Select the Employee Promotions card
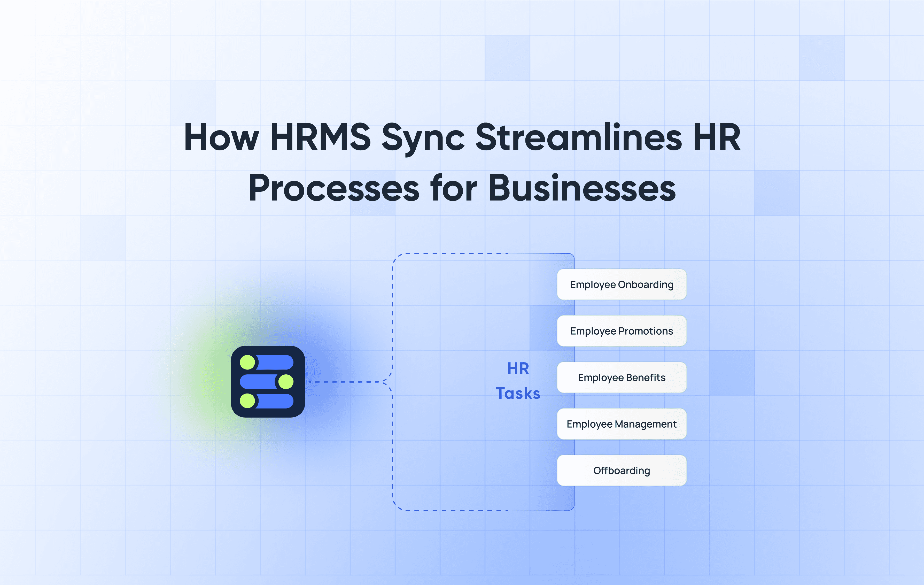The width and height of the screenshot is (924, 585). point(622,331)
